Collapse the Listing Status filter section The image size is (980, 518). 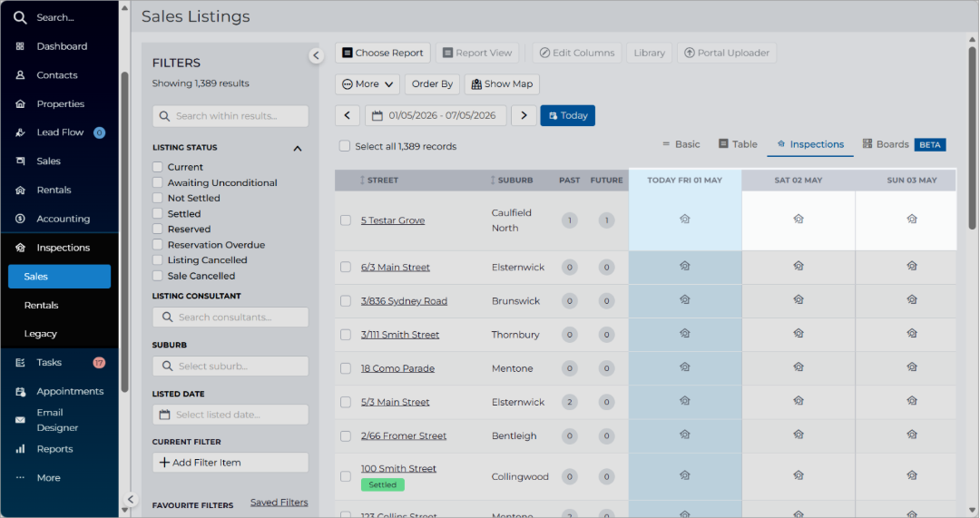click(x=298, y=148)
